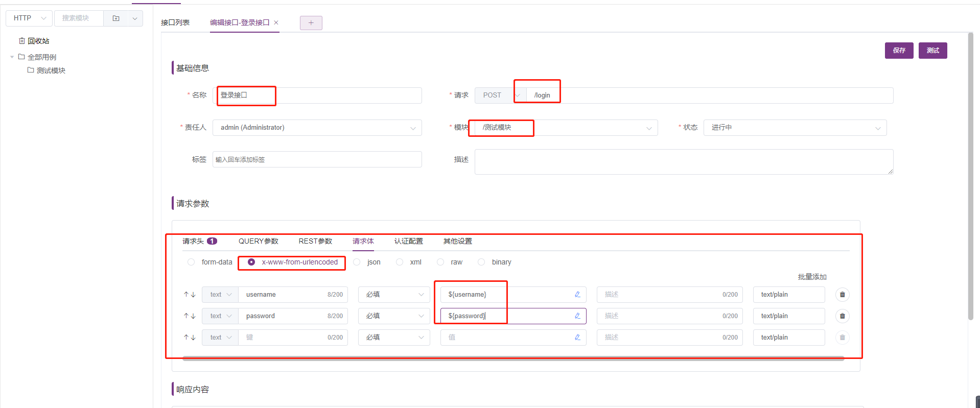980x408 pixels.
Task: Click the edit pencil in the ${password} value field
Action: pos(577,316)
